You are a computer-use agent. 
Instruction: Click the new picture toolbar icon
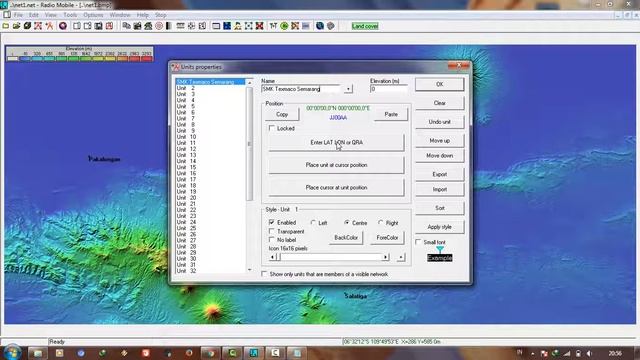tap(77, 26)
